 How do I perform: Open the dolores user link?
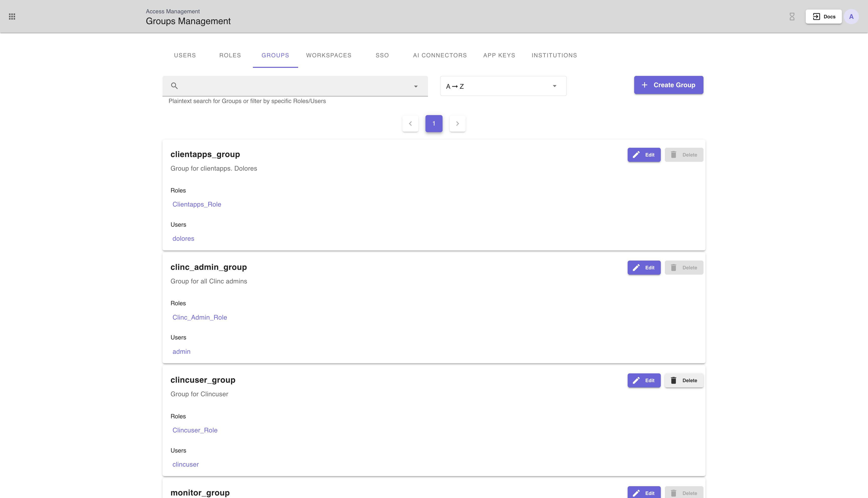pos(183,238)
